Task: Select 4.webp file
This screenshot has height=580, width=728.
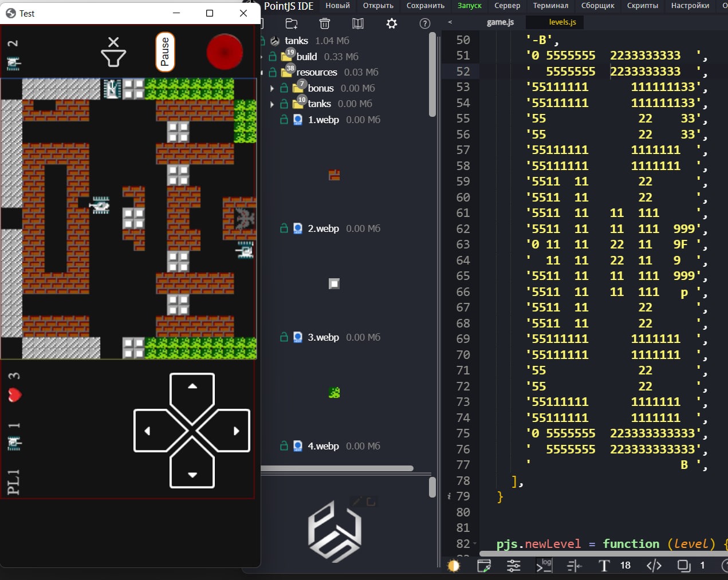Action: [323, 446]
